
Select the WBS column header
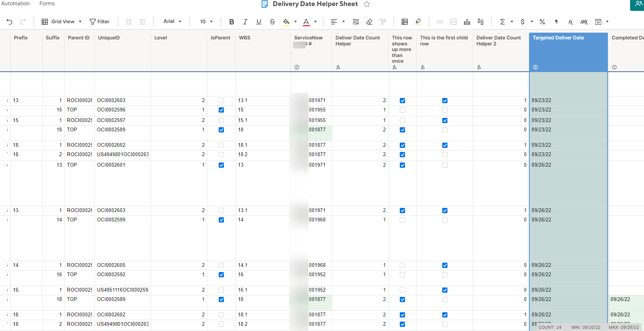point(263,52)
